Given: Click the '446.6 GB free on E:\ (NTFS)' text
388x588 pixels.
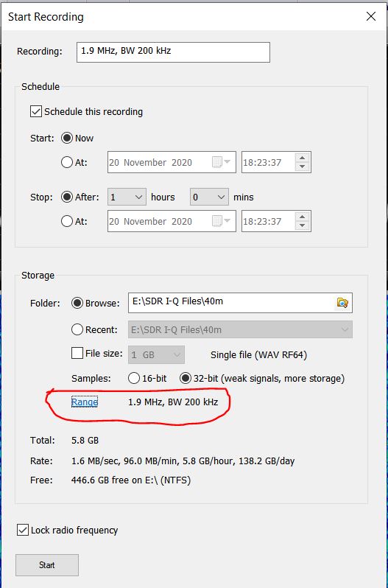Looking at the screenshot, I should (131, 480).
